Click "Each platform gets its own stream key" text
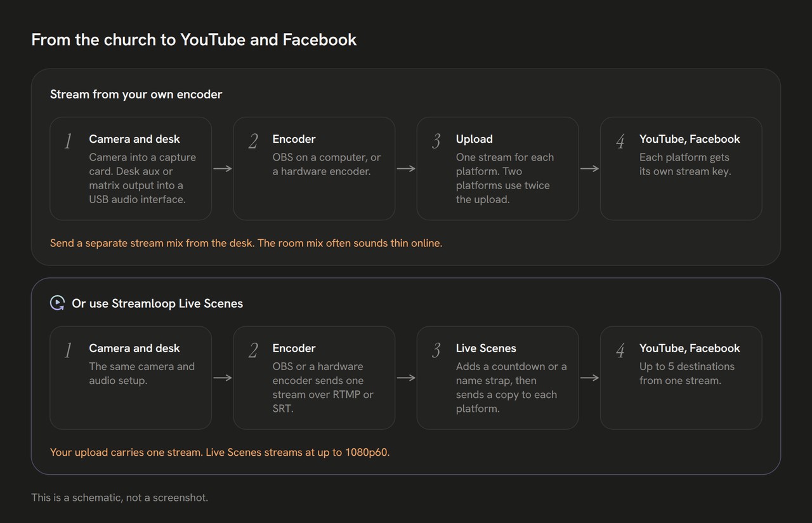Viewport: 812px width, 523px height. coord(685,164)
